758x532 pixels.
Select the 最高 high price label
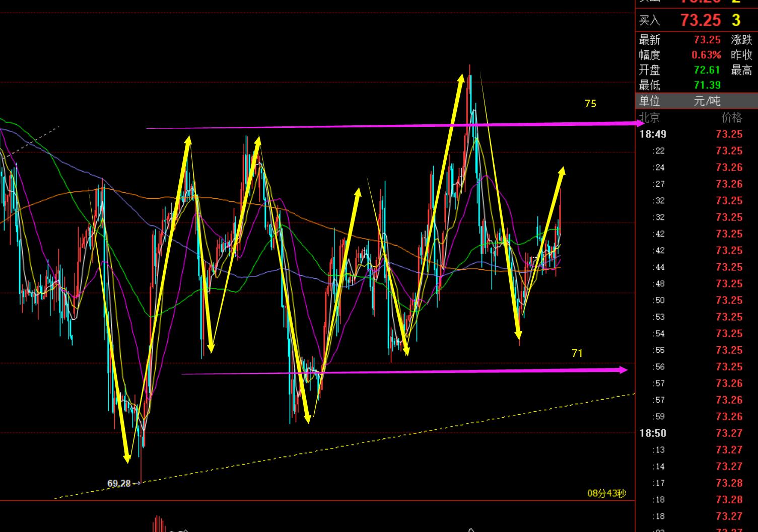[x=741, y=70]
